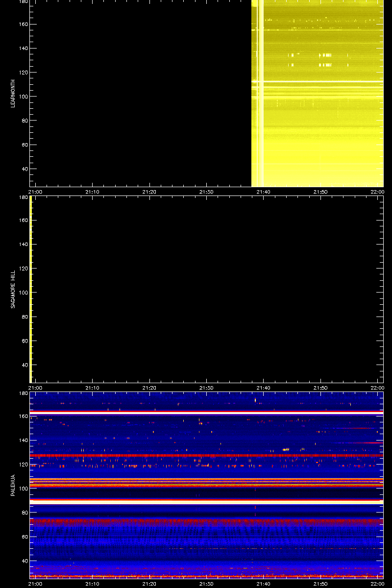The width and height of the screenshot is (392, 588).
Task: Select the 21:40 time label under the Learmonth panel
Action: [x=264, y=192]
